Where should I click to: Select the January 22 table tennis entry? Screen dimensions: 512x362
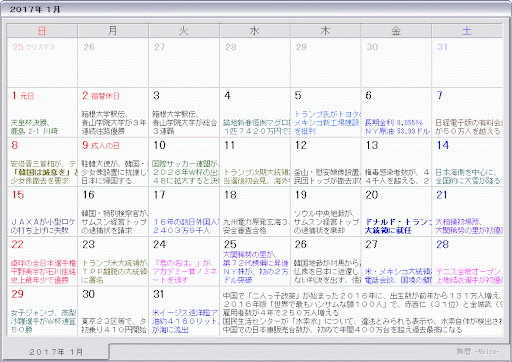(x=43, y=272)
